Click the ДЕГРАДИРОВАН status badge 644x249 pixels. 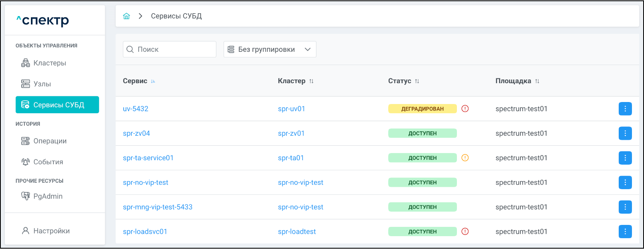(x=422, y=109)
